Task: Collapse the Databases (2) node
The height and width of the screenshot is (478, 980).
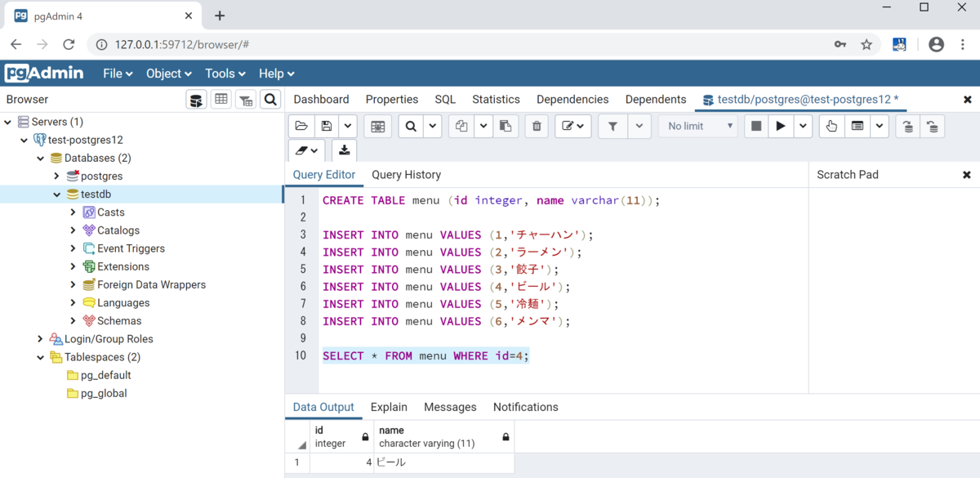Action: pyautogui.click(x=41, y=158)
